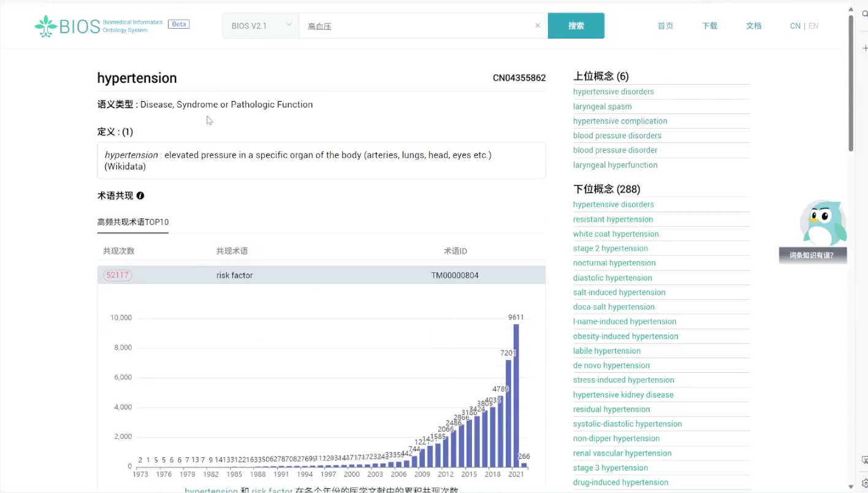Click the BIOS tree logo icon
This screenshot has height=493, width=868.
pyautogui.click(x=45, y=26)
